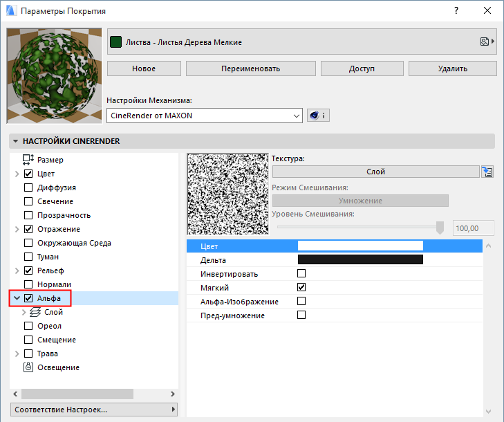Expand the Отражение tree node

(17, 229)
